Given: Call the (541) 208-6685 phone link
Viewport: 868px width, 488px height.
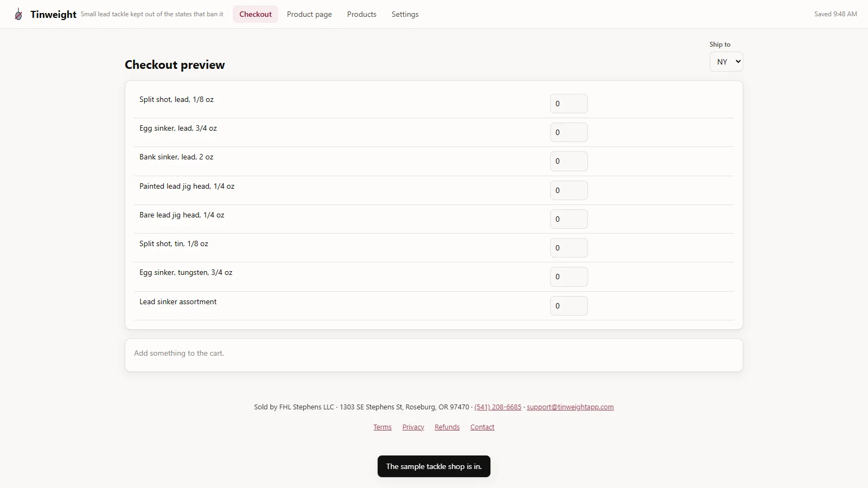Looking at the screenshot, I should (x=497, y=407).
